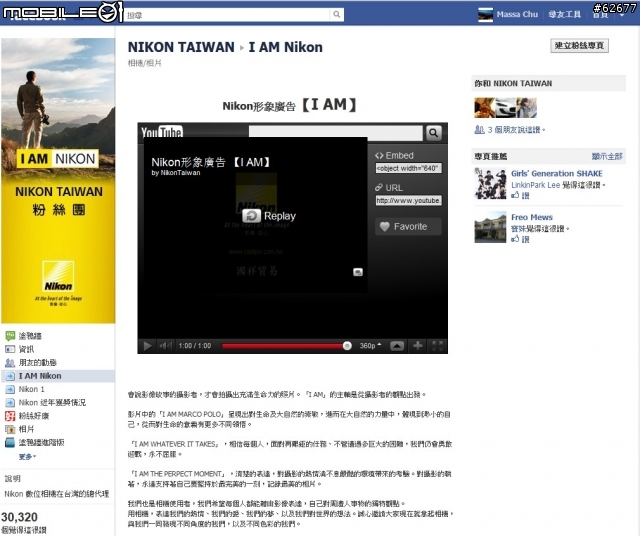Click the create fan page button
The height and width of the screenshot is (536, 640).
pos(579,45)
